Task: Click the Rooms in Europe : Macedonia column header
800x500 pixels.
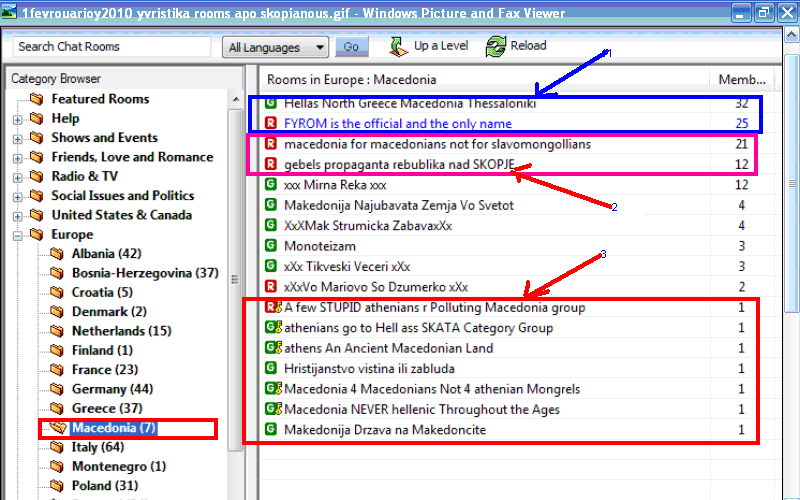Action: 485,80
